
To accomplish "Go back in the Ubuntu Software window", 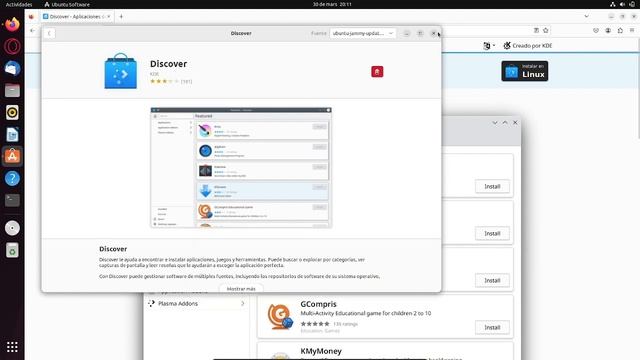I will coord(49,33).
